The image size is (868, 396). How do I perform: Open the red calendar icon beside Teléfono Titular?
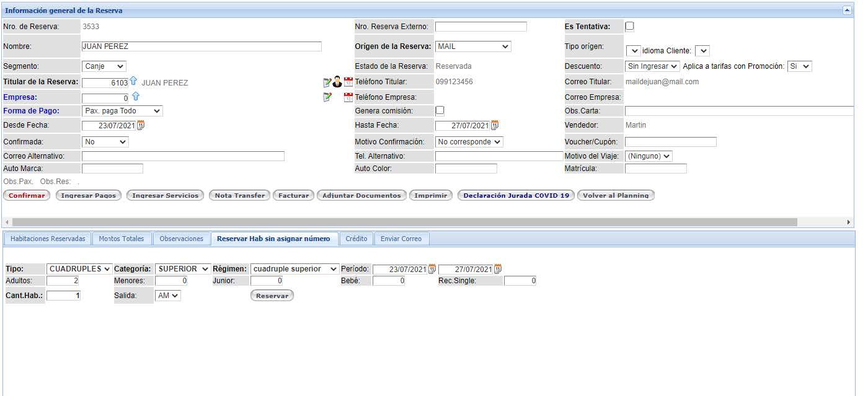[x=348, y=82]
